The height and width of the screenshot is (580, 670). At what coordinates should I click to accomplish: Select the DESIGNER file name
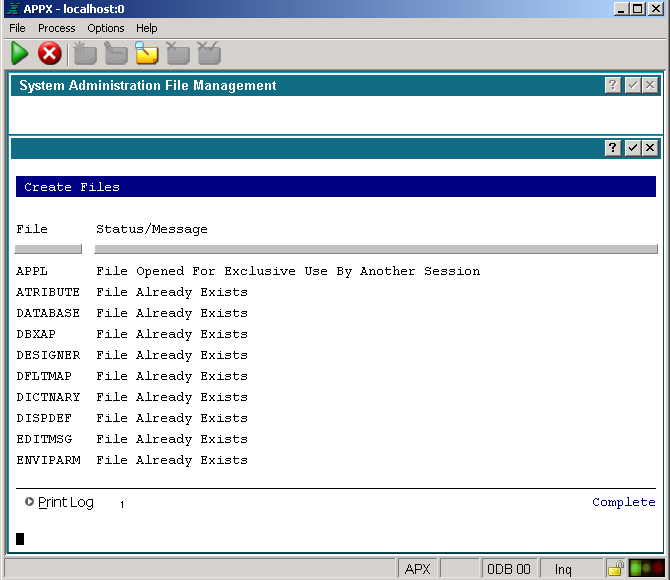pyautogui.click(x=48, y=355)
